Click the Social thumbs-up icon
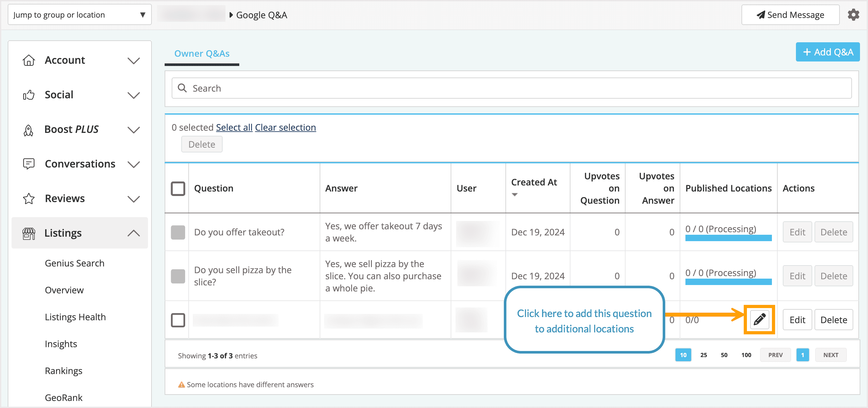The image size is (868, 408). [x=29, y=95]
